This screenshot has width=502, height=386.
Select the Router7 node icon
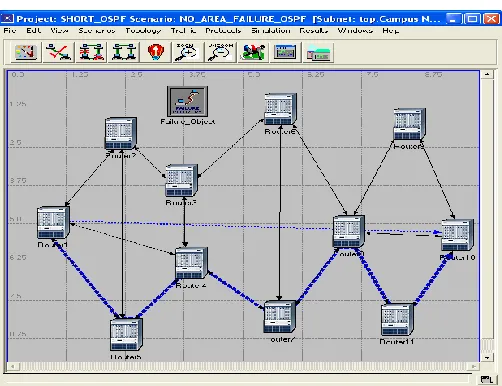pyautogui.click(x=280, y=317)
